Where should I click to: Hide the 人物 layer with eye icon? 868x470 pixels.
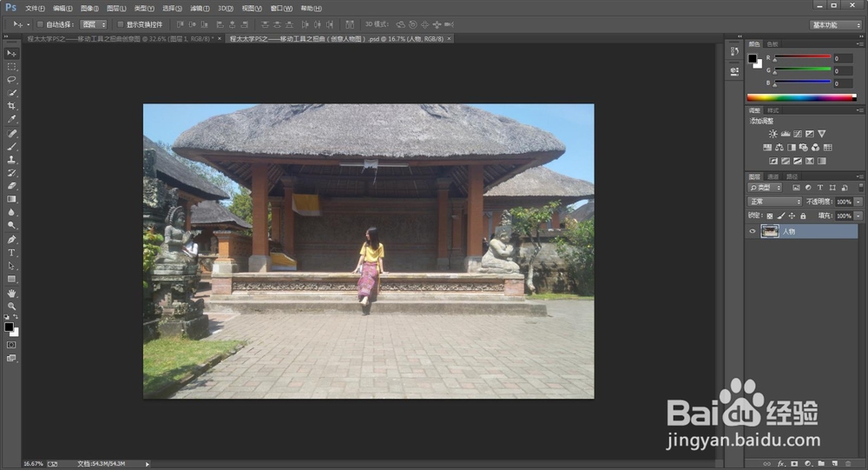(x=753, y=232)
